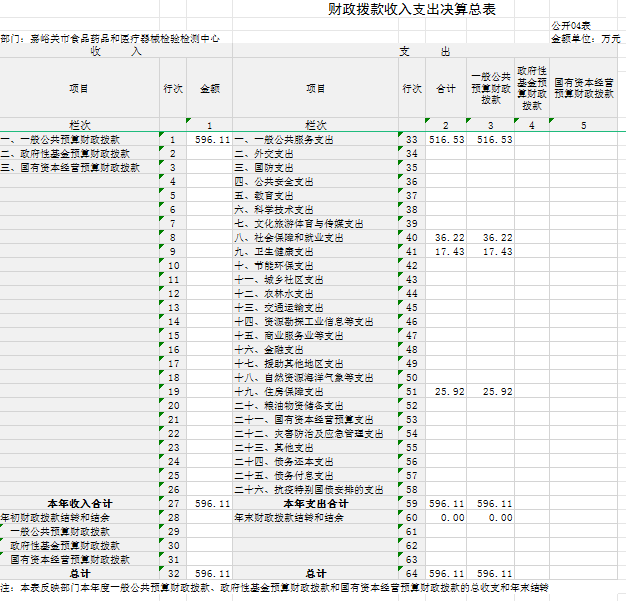Select the 本年支出合计 cell
626x601 pixels.
[x=315, y=503]
